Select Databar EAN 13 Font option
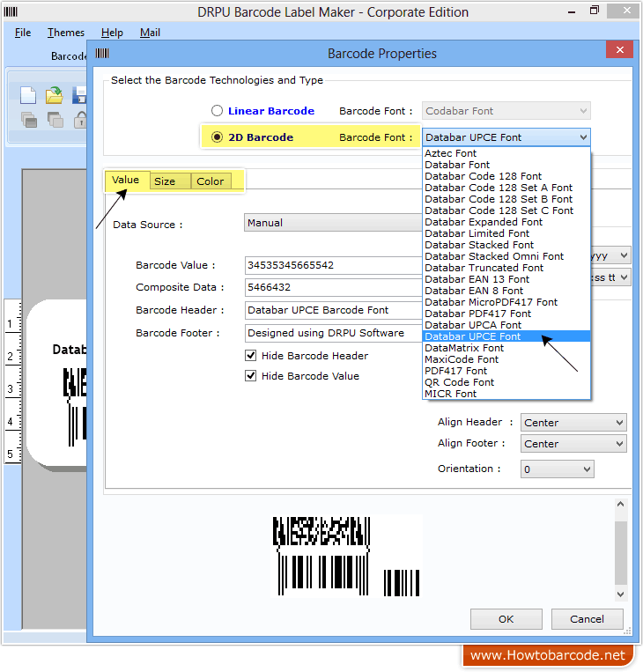The height and width of the screenshot is (672, 643). click(506, 279)
